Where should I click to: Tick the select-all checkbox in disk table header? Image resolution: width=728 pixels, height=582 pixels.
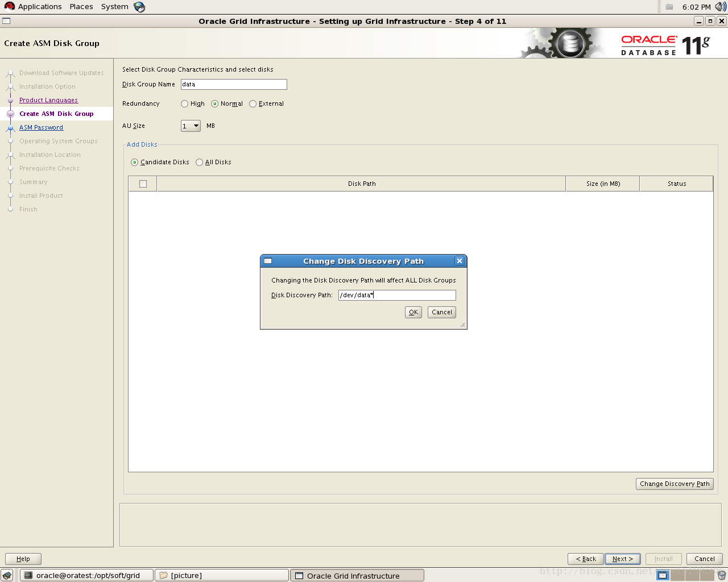pos(143,184)
